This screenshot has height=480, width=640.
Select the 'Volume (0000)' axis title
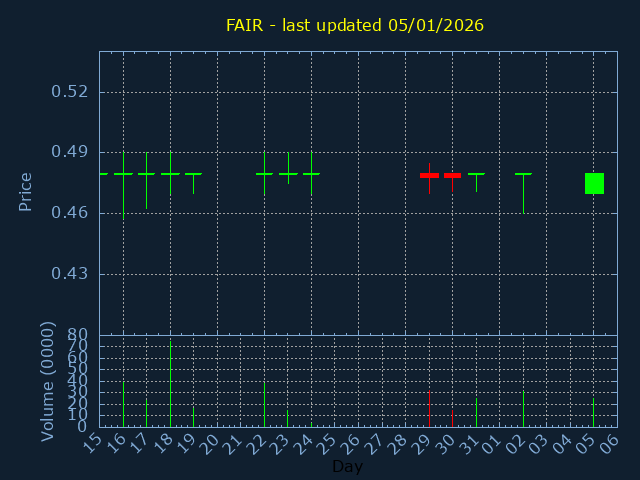click(x=47, y=381)
